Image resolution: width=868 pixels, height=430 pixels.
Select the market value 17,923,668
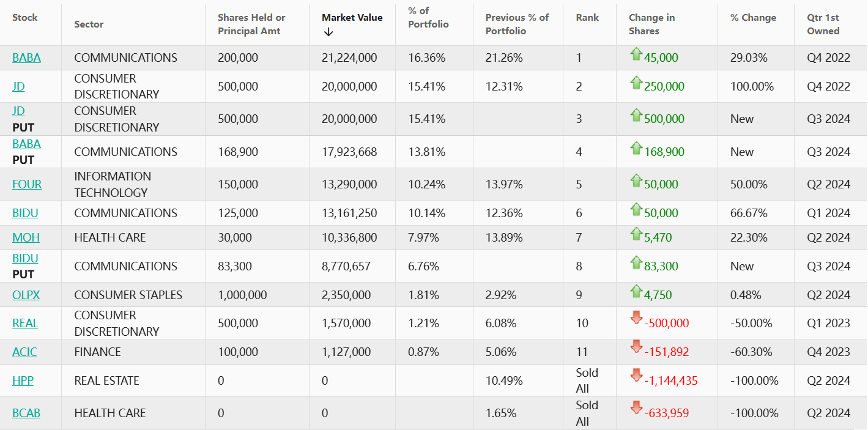pos(349,152)
